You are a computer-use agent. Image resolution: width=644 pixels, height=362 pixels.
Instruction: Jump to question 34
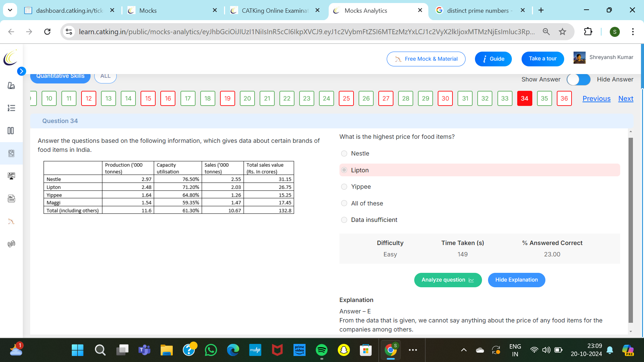[x=525, y=99]
